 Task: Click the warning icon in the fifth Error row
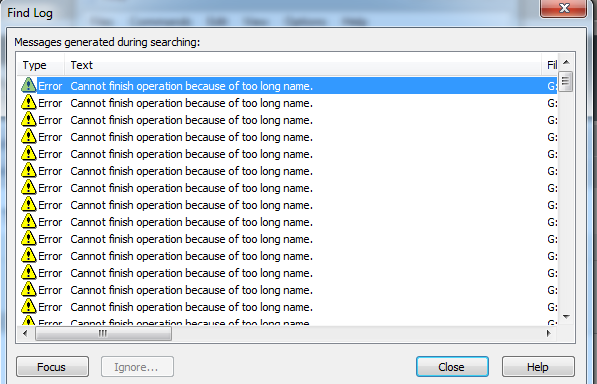[29, 153]
